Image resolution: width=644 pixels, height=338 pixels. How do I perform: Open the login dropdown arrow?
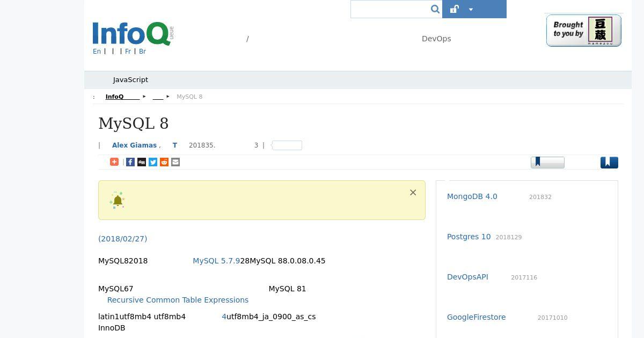coord(471,9)
